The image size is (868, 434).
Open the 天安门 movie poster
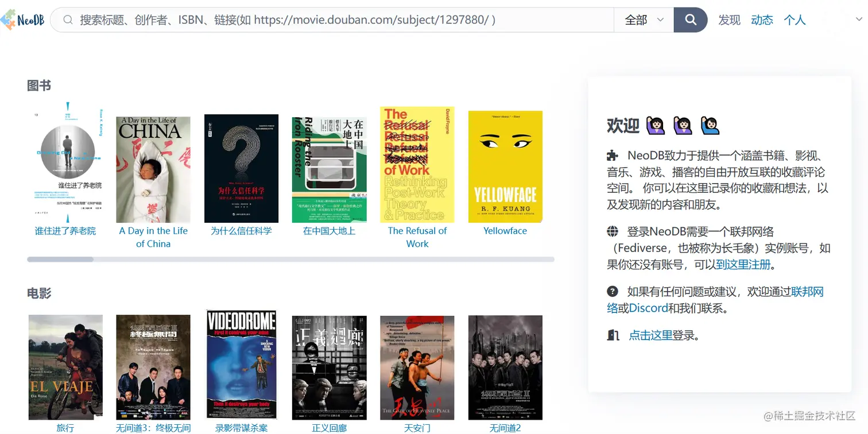[417, 367]
